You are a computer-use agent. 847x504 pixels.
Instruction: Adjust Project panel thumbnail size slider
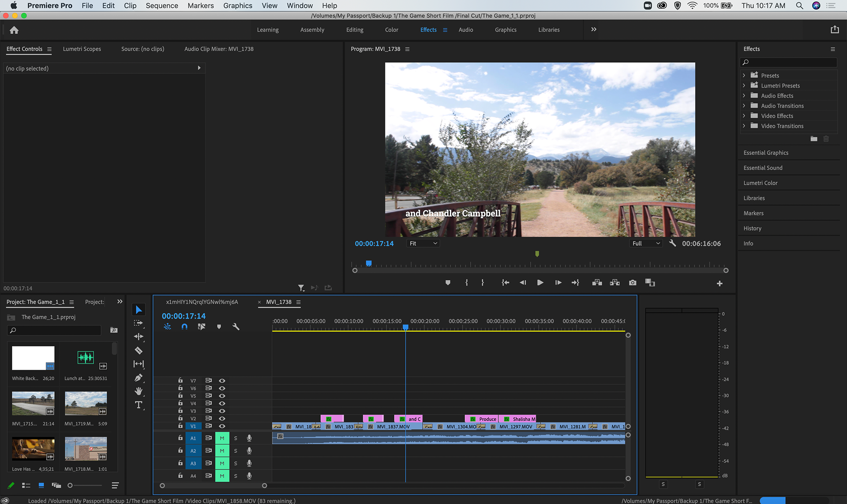point(70,485)
